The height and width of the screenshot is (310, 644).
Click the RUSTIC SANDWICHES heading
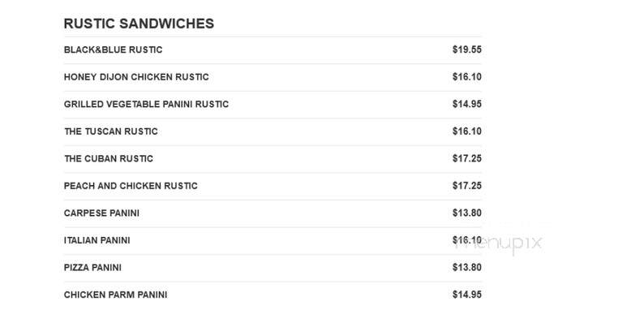tap(139, 24)
